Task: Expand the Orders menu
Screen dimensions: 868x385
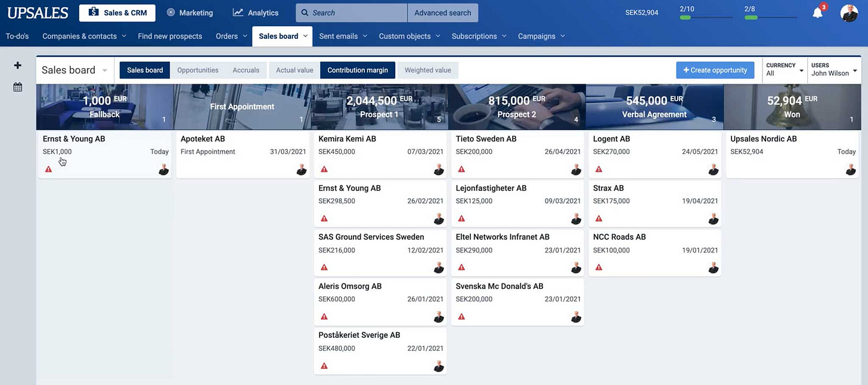Action: point(231,36)
